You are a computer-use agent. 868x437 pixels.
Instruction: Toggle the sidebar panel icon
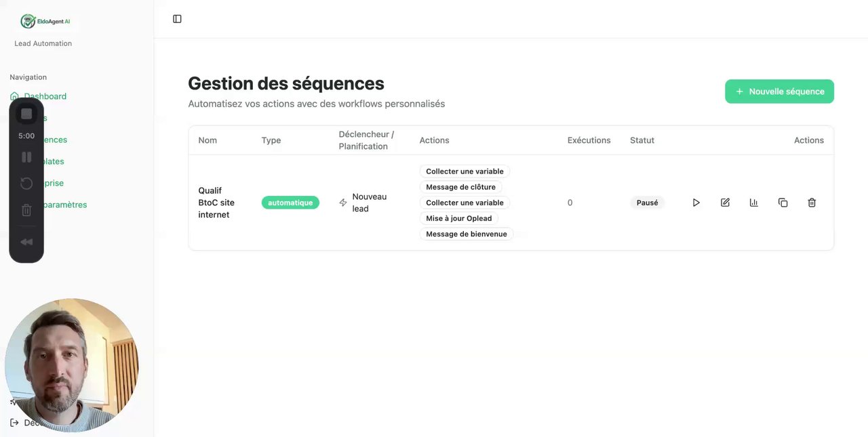[x=177, y=19]
